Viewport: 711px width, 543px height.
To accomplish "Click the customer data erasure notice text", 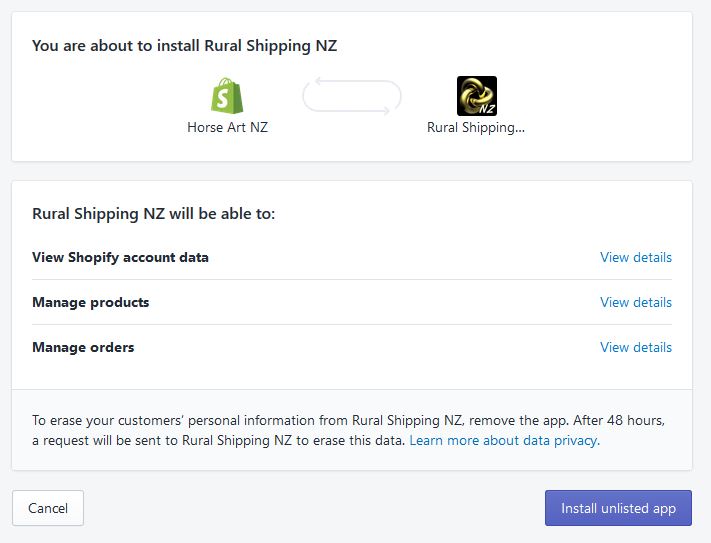I will tap(300, 421).
